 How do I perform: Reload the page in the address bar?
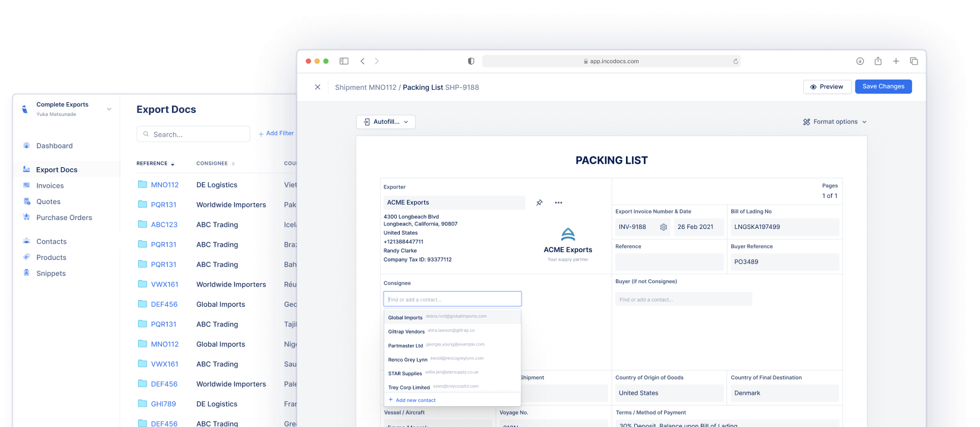(x=735, y=61)
